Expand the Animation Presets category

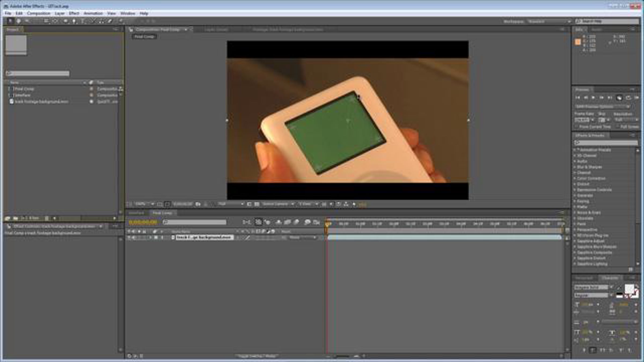click(575, 150)
